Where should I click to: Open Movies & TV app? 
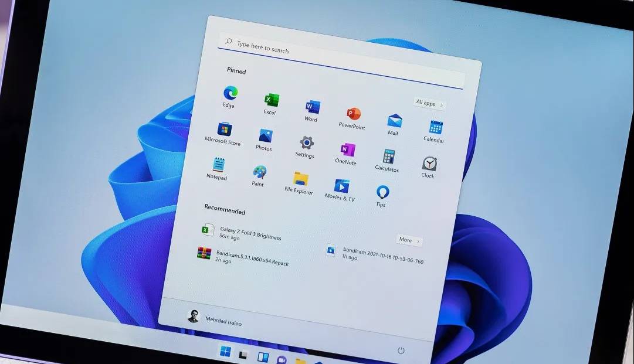[341, 186]
